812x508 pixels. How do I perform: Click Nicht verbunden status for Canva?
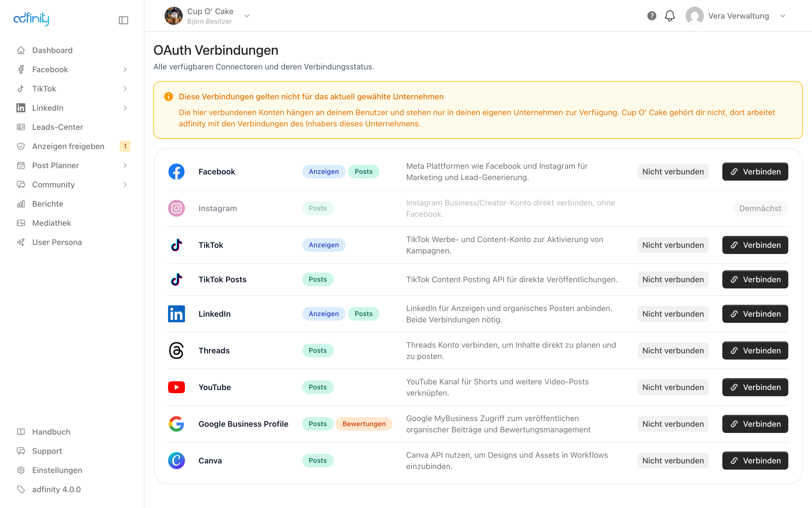coord(673,461)
